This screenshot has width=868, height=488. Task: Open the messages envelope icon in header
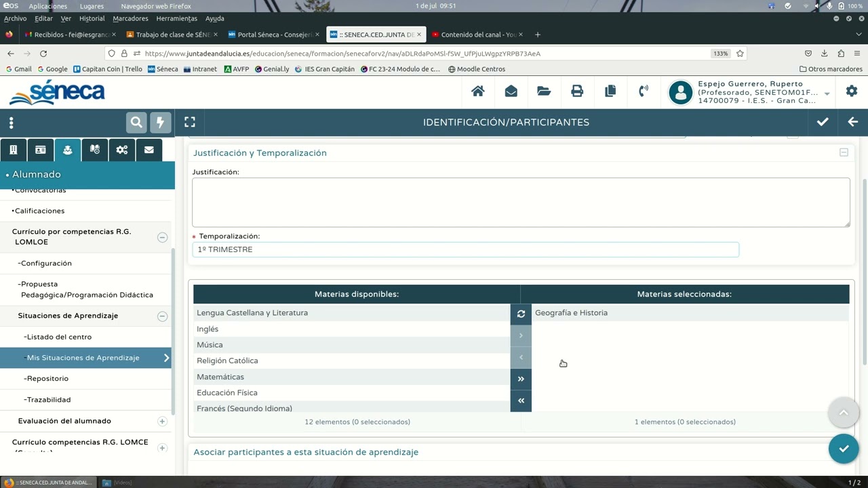[511, 91]
